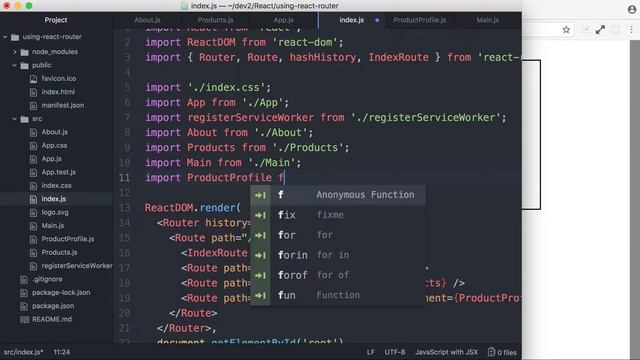Place cursor on ReactDOM.render( line

click(x=192, y=208)
